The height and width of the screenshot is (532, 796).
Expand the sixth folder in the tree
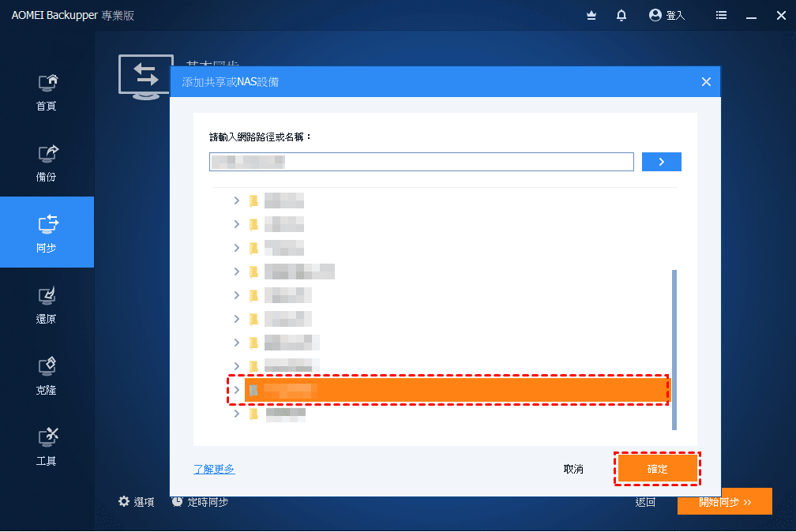237,319
